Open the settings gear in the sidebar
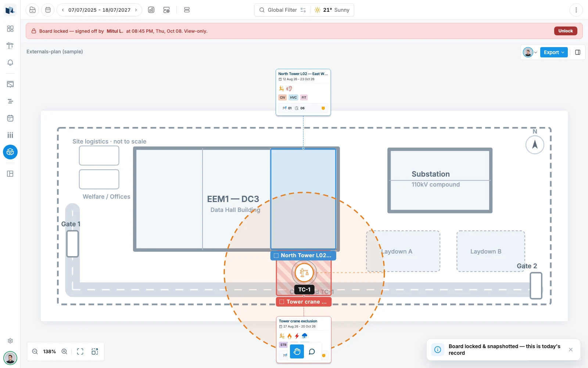This screenshot has height=368, width=588. pyautogui.click(x=10, y=341)
